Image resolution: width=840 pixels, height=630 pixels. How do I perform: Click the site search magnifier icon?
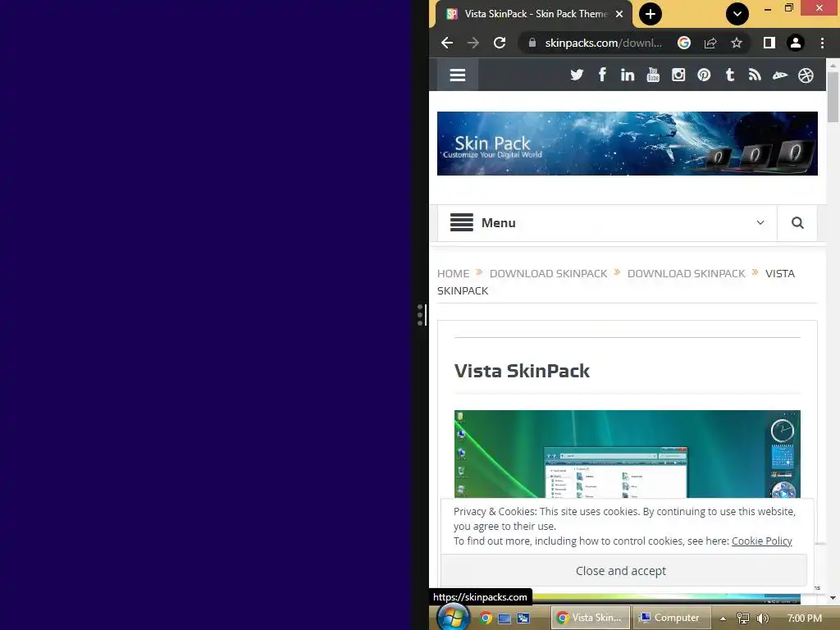click(x=797, y=223)
